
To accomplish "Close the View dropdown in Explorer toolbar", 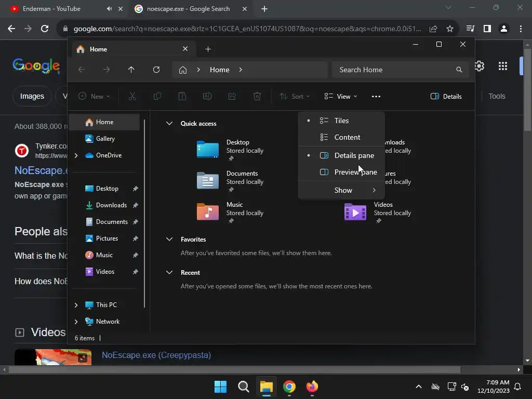I will (x=341, y=96).
